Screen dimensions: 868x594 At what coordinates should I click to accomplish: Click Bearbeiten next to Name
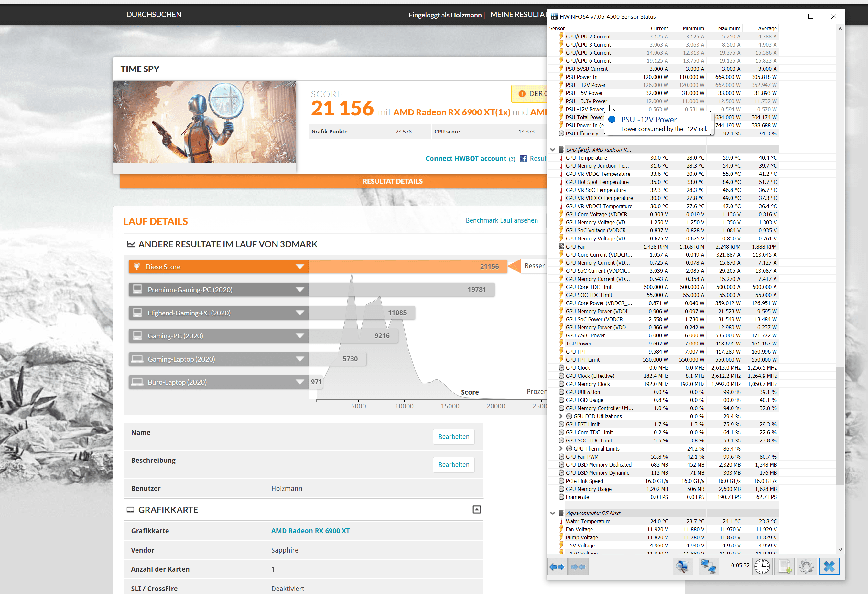tap(454, 437)
